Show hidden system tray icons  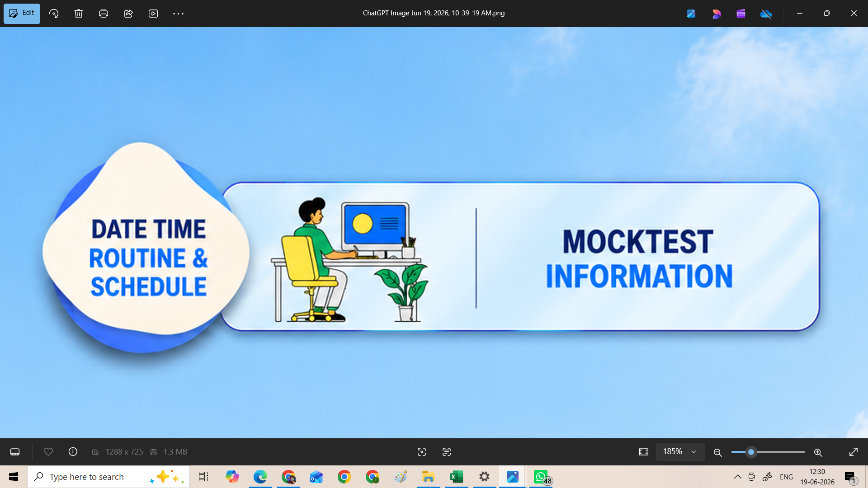[x=737, y=477]
